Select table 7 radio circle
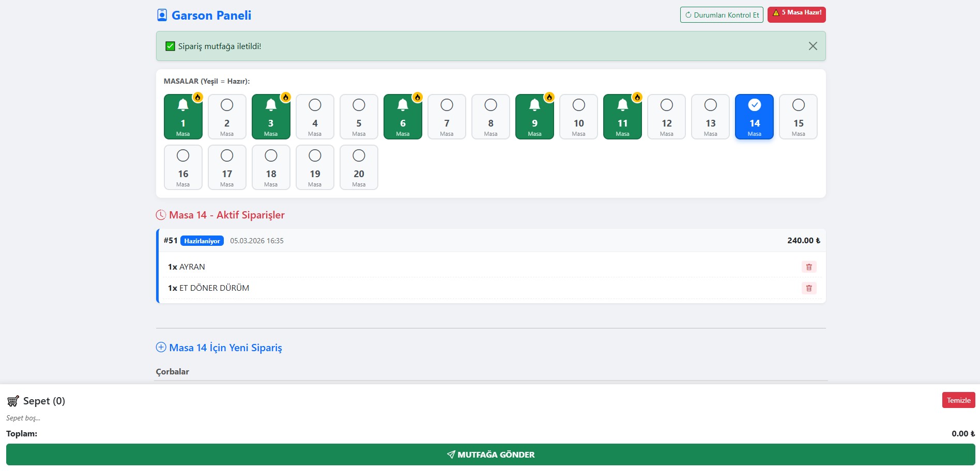 tap(447, 105)
